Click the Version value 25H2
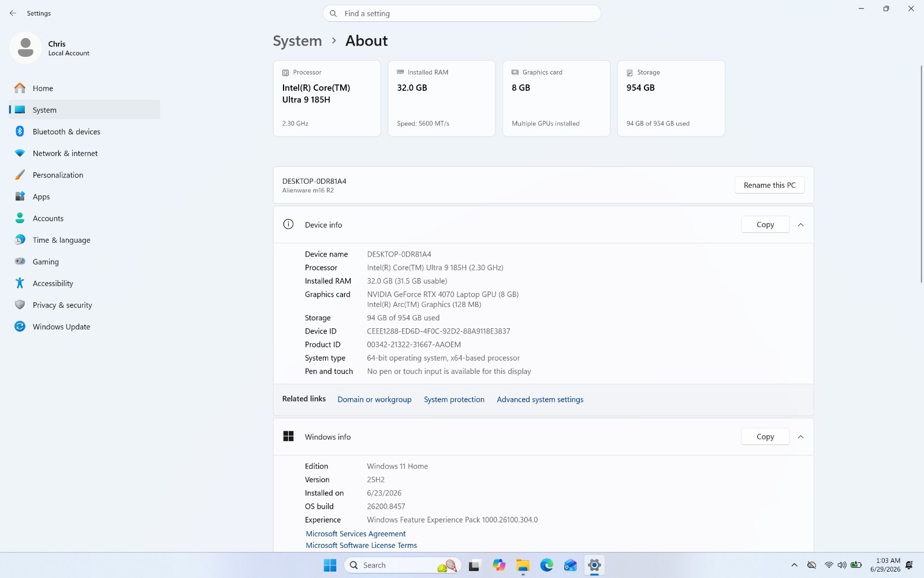Viewport: 924px width, 578px height. coord(376,480)
